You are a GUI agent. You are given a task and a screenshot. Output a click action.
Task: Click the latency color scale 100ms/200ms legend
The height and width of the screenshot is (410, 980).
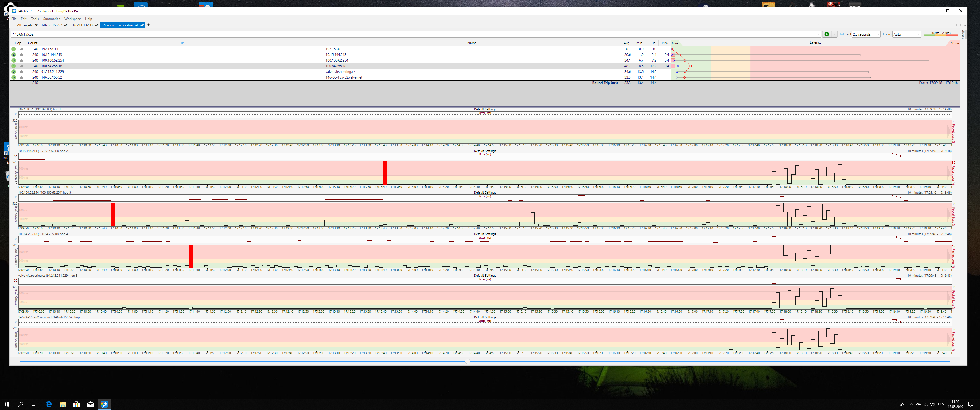[940, 34]
